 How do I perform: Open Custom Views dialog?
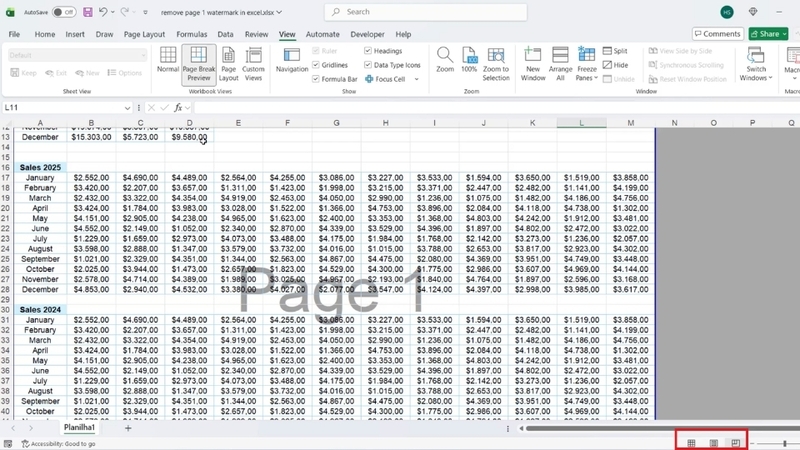[x=254, y=64]
